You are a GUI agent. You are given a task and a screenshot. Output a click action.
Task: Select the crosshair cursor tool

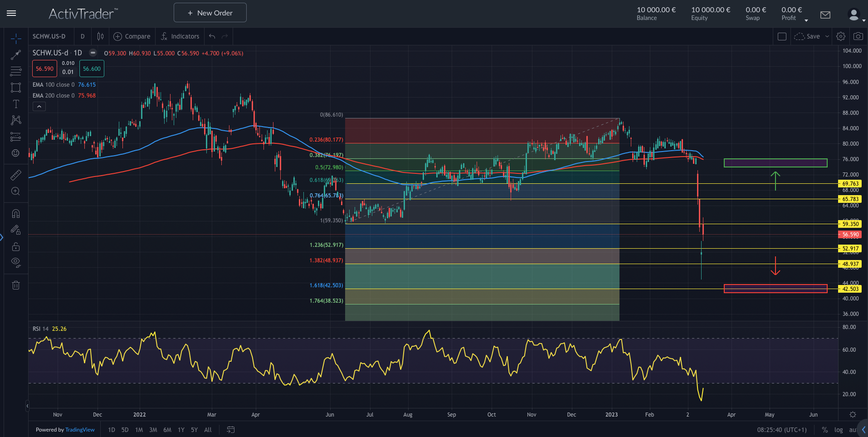tap(16, 38)
